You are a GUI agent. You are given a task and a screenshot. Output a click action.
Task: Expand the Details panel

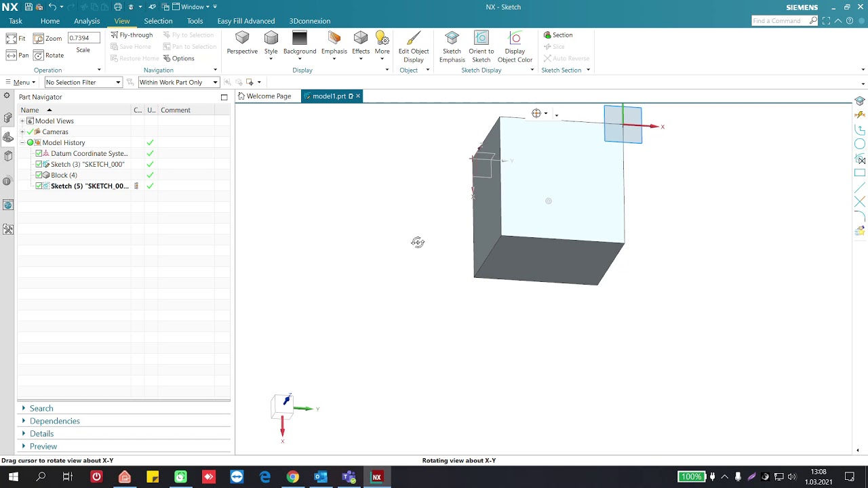click(x=41, y=434)
